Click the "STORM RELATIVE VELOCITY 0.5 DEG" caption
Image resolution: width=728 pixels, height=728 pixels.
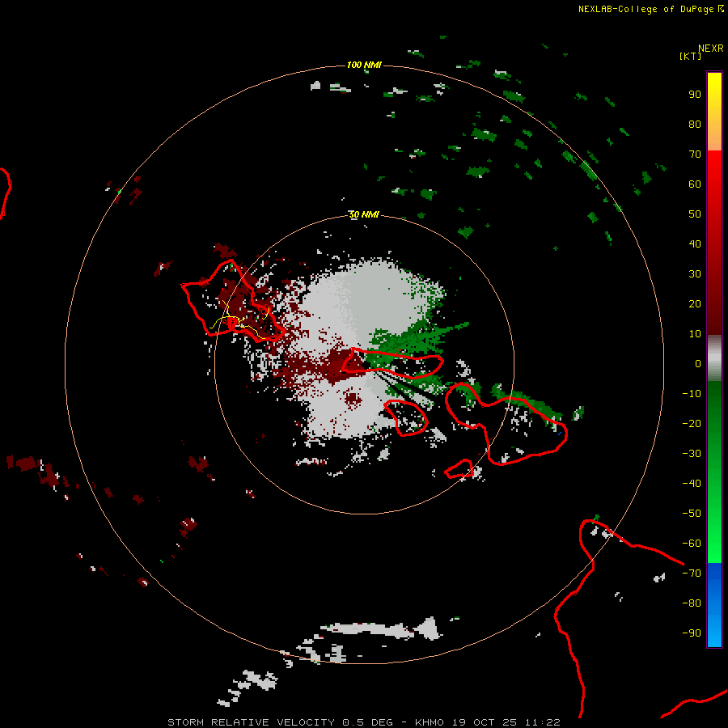(280, 722)
